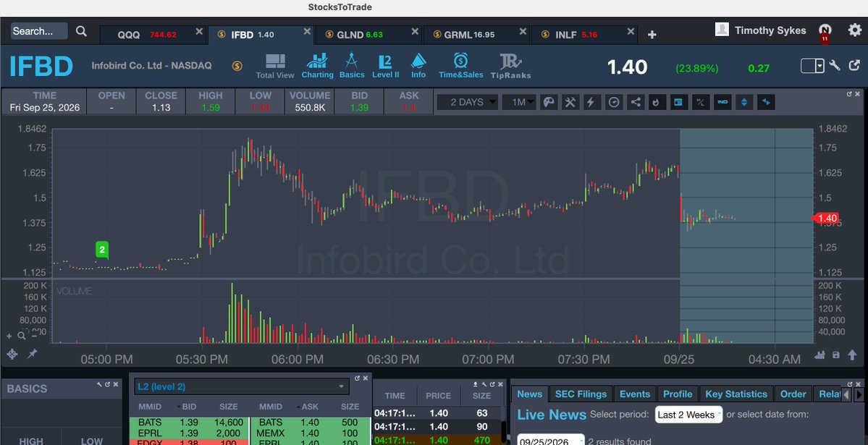The width and height of the screenshot is (868, 445).
Task: Toggle the IND indicators button
Action: click(722, 102)
